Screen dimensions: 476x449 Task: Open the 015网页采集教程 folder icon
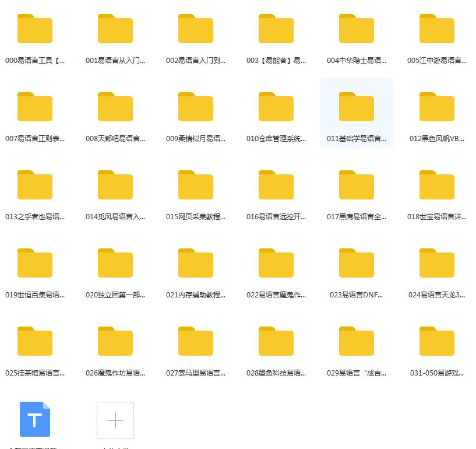point(196,185)
